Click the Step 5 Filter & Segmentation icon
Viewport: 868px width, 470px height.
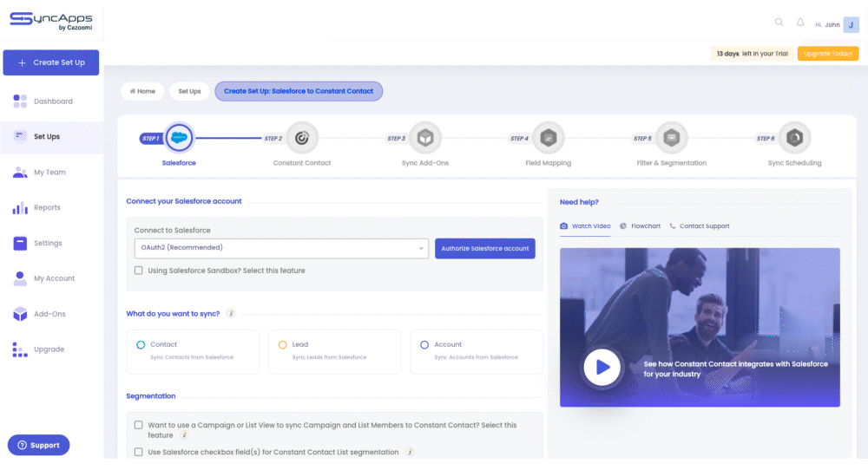(x=672, y=138)
